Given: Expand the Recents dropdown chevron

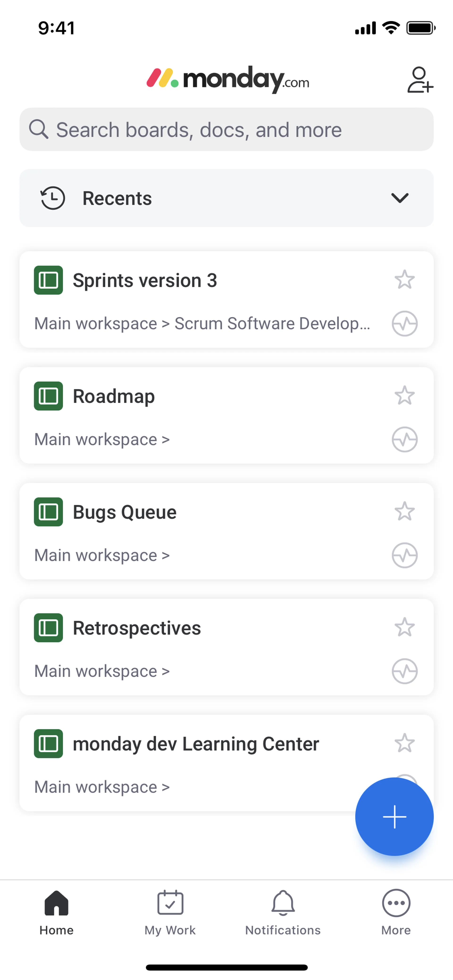Looking at the screenshot, I should tap(399, 198).
